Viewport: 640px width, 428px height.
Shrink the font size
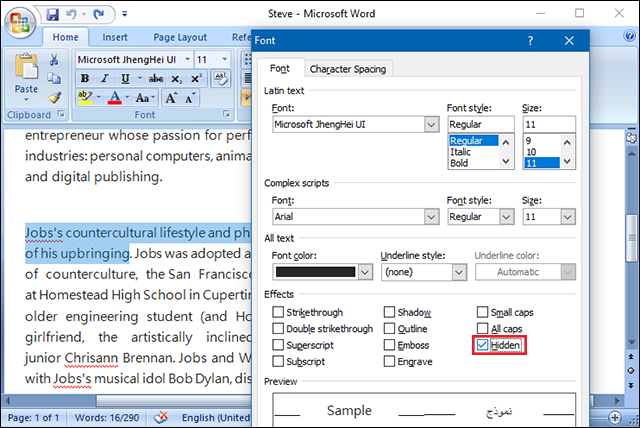pos(190,98)
